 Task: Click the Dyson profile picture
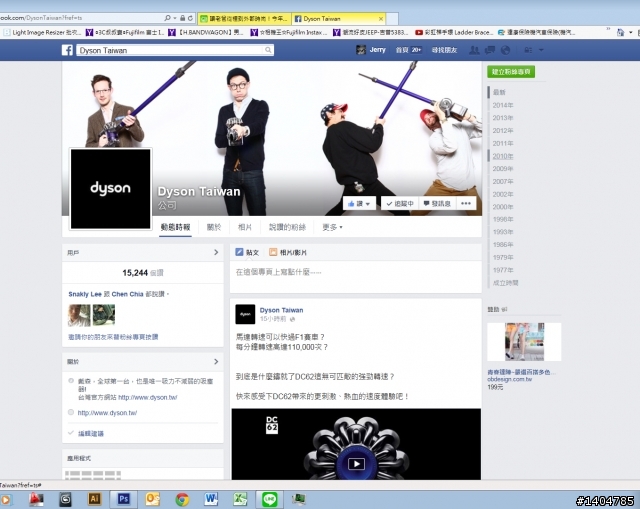pos(111,189)
